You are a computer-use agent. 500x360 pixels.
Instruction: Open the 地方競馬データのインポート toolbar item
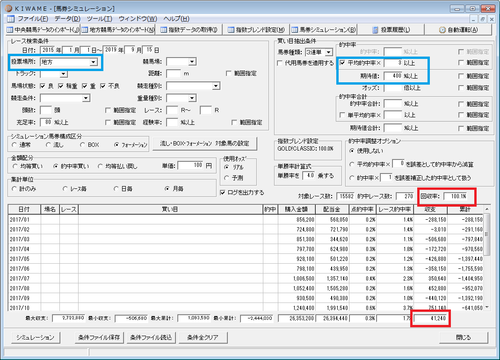118,30
